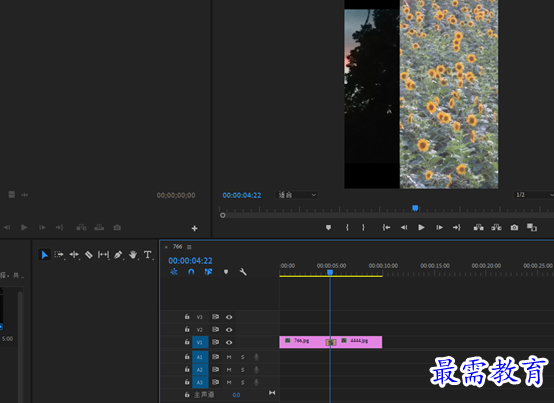This screenshot has width=554, height=403.
Task: Choose the Ripple Edit tool
Action: tap(74, 255)
